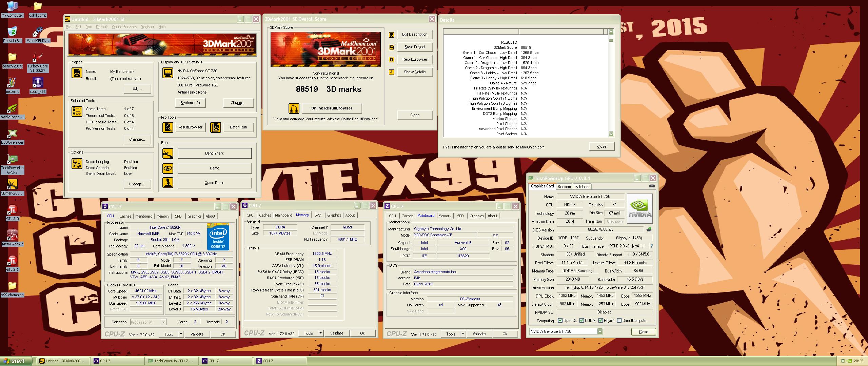Launch GTL 2.0 desktop shortcut
The image size is (868, 366).
pyautogui.click(x=12, y=212)
